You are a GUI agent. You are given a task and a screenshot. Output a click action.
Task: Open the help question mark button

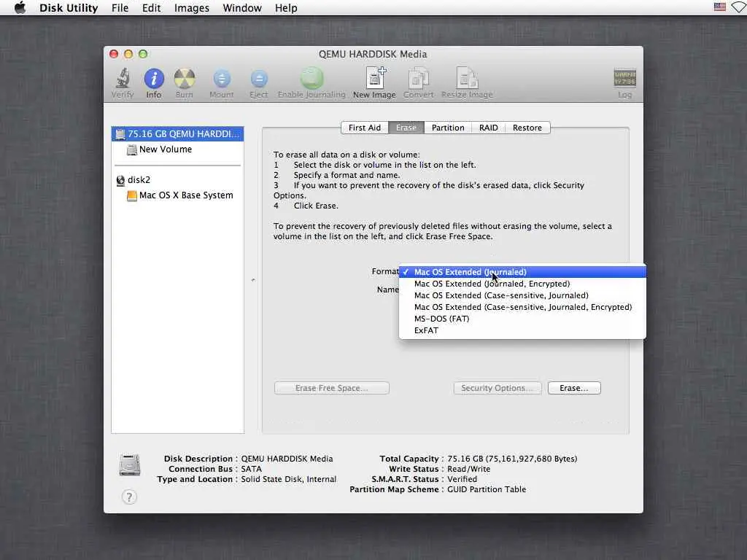click(129, 497)
